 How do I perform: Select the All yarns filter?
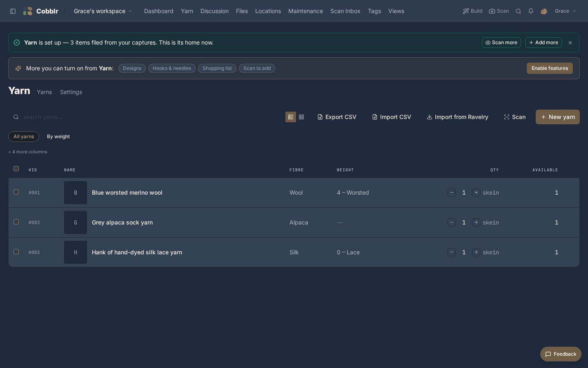24,137
